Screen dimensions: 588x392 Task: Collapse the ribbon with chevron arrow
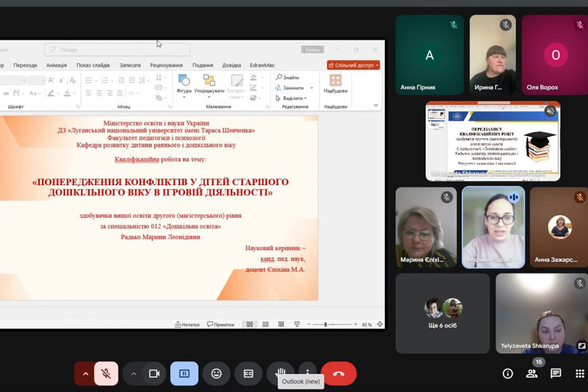(x=376, y=105)
